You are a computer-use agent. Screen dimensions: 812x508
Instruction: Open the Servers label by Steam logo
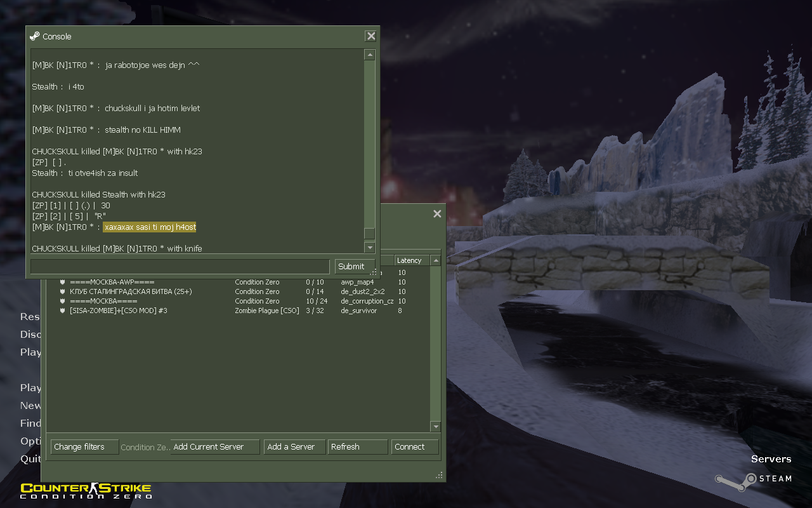771,458
